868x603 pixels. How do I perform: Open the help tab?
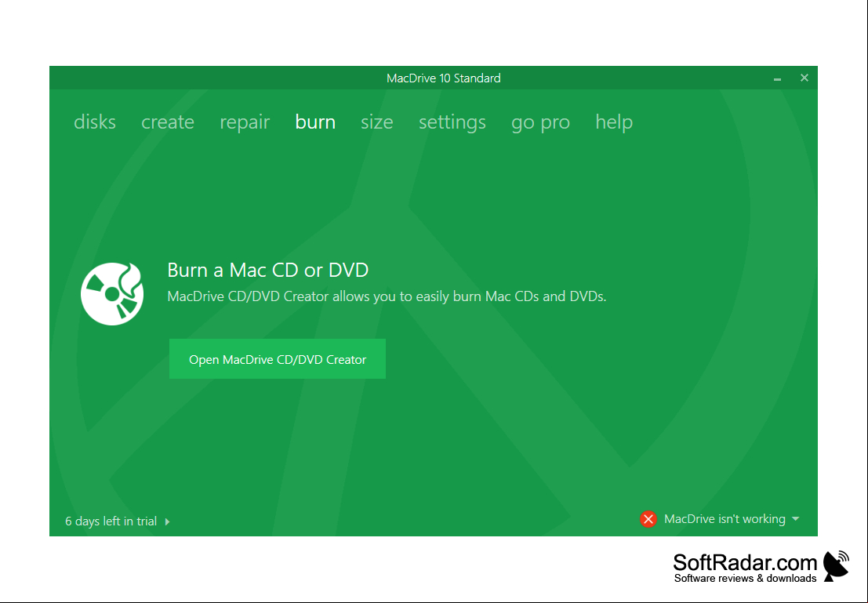pyautogui.click(x=614, y=122)
